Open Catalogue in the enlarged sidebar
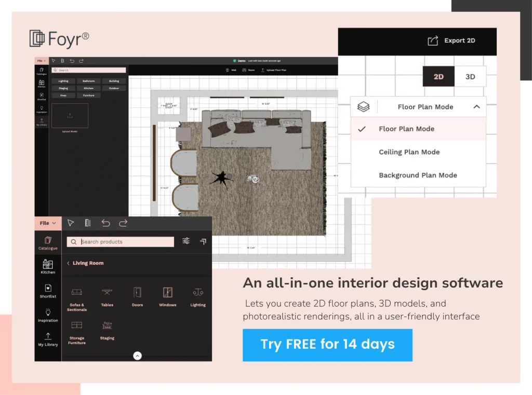The height and width of the screenshot is (395, 532). tap(48, 243)
